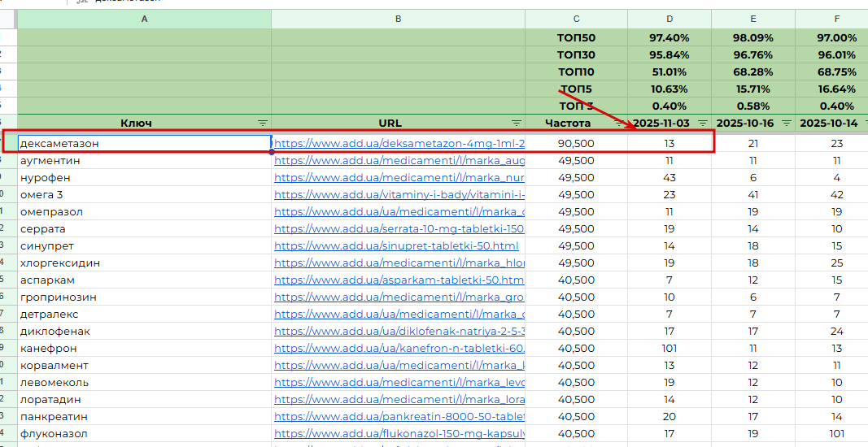Click the ТОП30 label cell
Image resolution: width=868 pixels, height=447 pixels.
[x=576, y=54]
